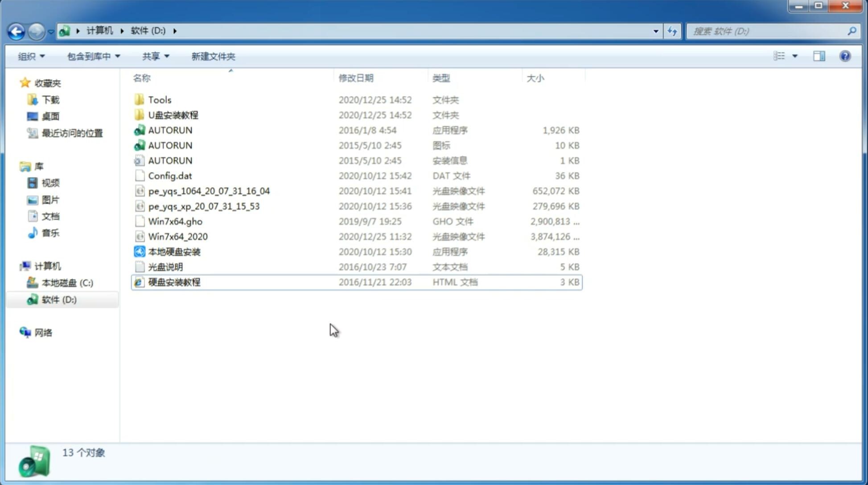
Task: Open the Tools folder
Action: click(x=159, y=99)
